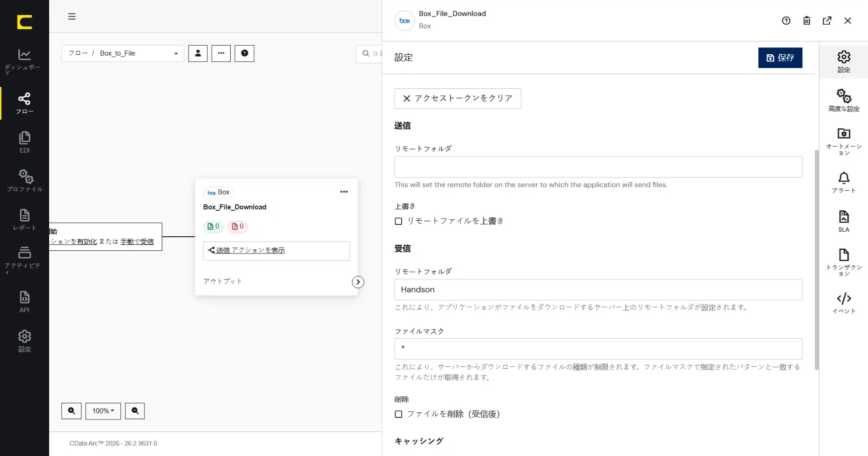
Task: Click the CData Arc version footer text
Action: pyautogui.click(x=113, y=443)
